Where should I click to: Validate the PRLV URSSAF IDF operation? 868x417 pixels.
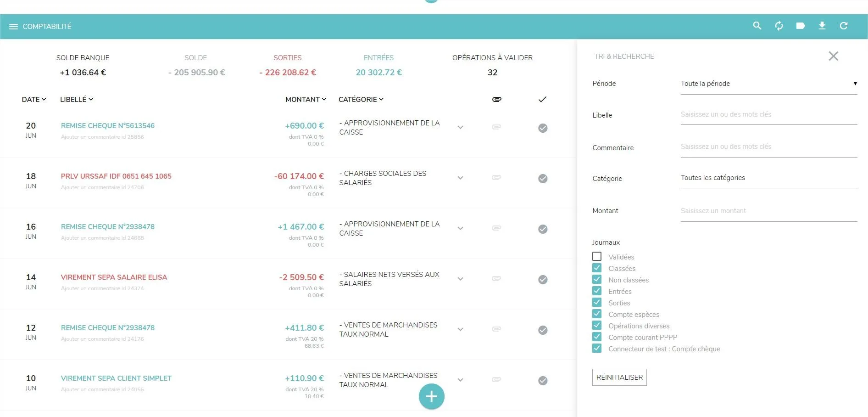coord(543,179)
